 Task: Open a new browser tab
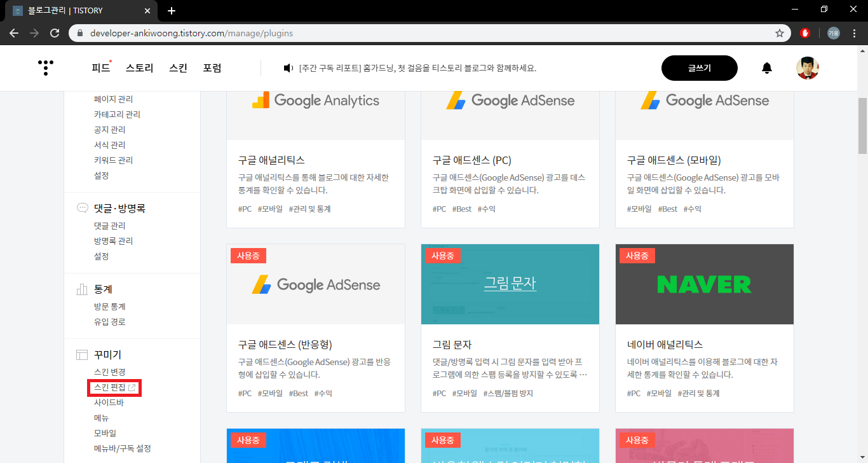pyautogui.click(x=172, y=11)
